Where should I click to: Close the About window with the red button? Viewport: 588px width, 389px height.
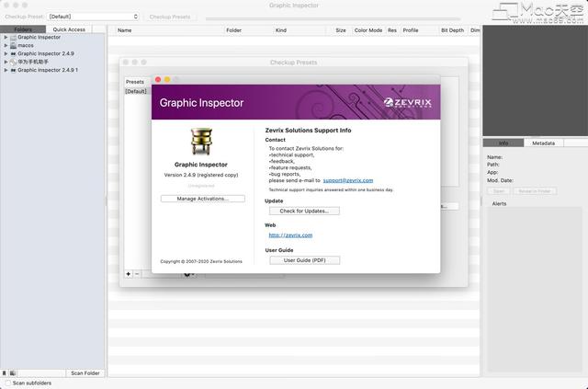[158, 80]
